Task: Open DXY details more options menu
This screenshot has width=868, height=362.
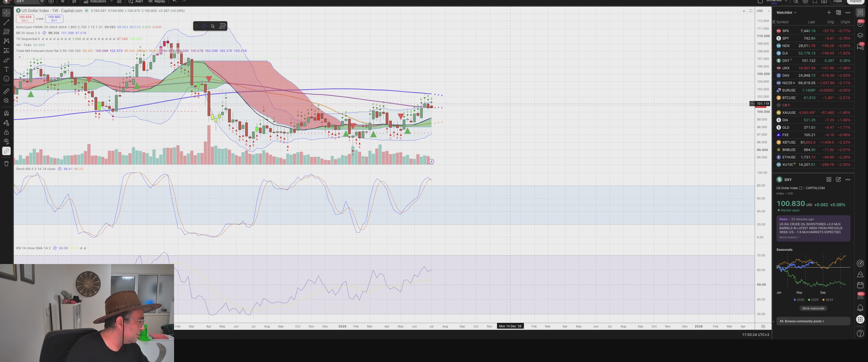Action: pyautogui.click(x=848, y=179)
